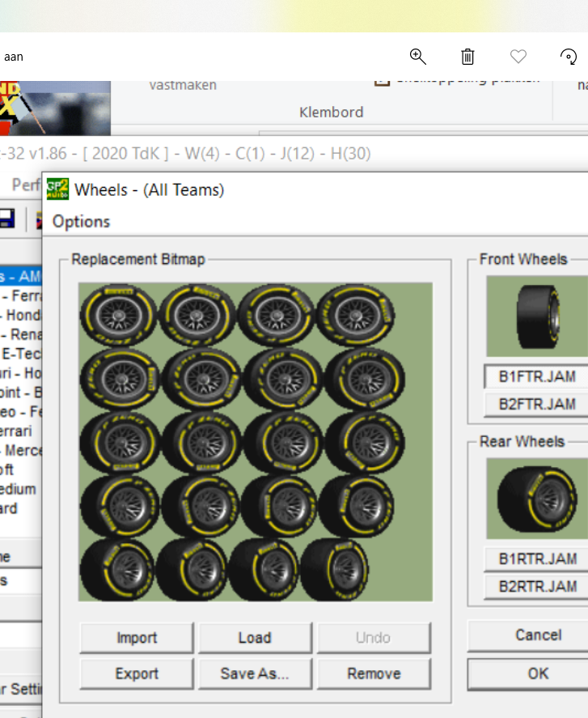Confirm with the OK button
Screen dimensions: 588x718
coord(537,673)
